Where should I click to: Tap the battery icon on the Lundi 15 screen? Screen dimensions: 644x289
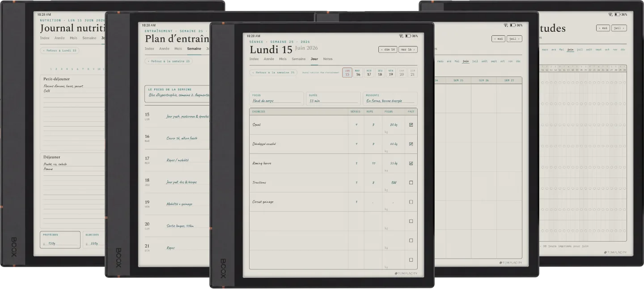[x=408, y=36]
